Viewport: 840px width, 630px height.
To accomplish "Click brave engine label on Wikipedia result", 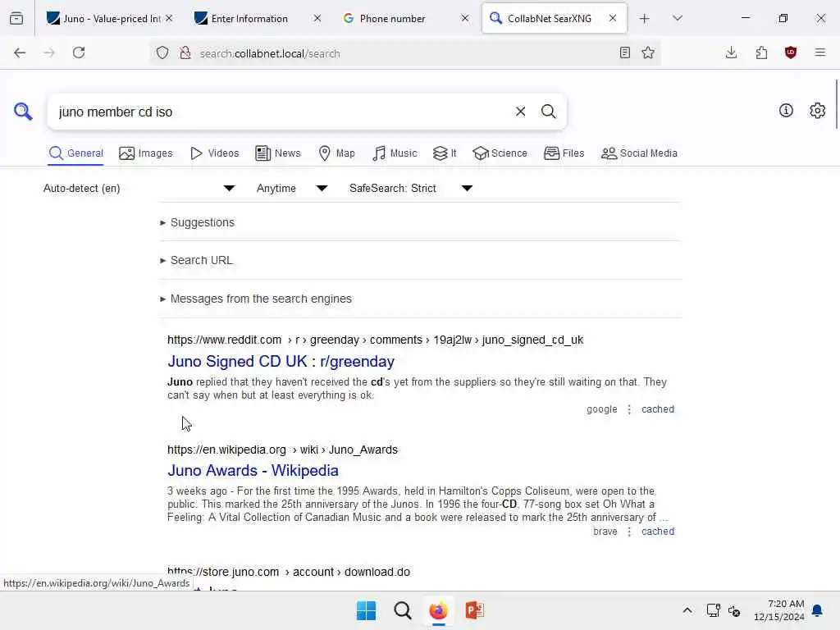I will pos(605,532).
